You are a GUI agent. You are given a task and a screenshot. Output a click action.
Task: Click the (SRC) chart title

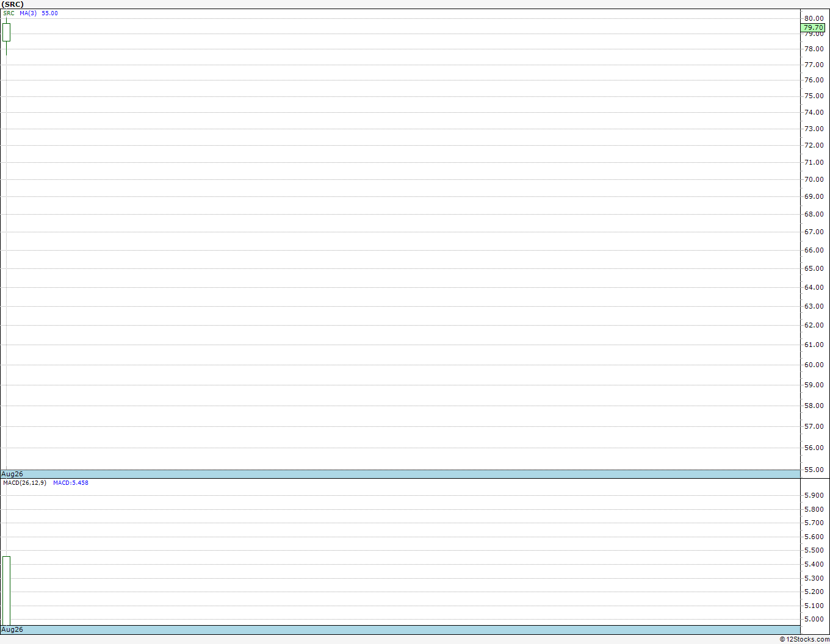12,4
